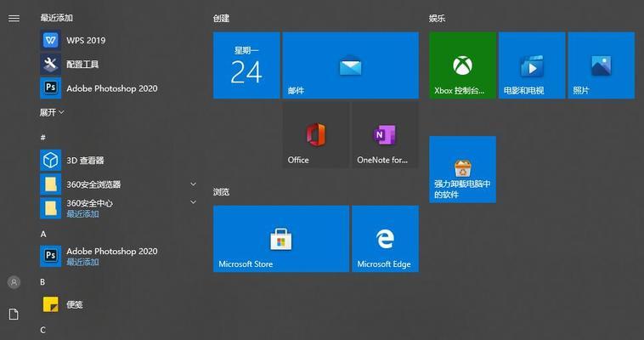Click the 配置工具 text label
The width and height of the screenshot is (644, 340).
point(82,64)
